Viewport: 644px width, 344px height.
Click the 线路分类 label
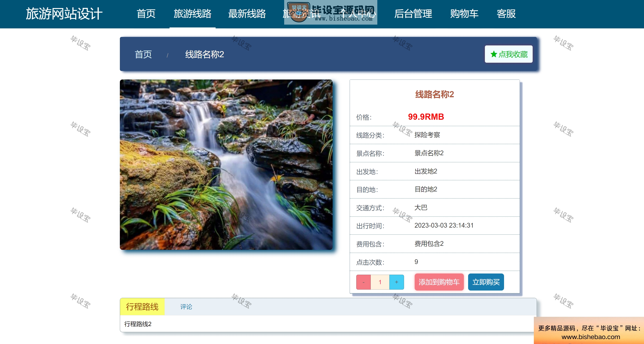point(370,135)
